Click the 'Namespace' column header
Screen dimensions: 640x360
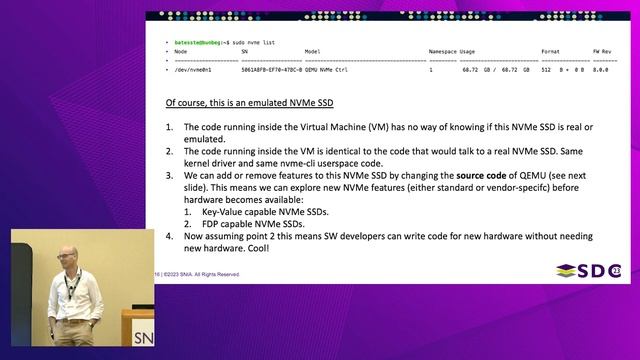(x=442, y=52)
